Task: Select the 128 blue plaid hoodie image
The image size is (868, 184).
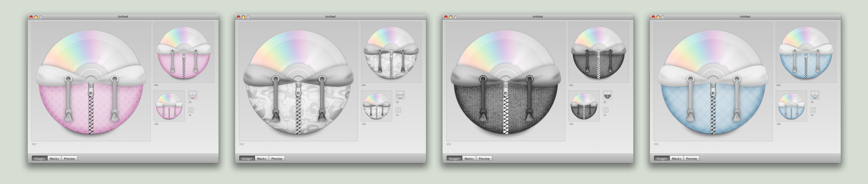Action: pos(791,106)
